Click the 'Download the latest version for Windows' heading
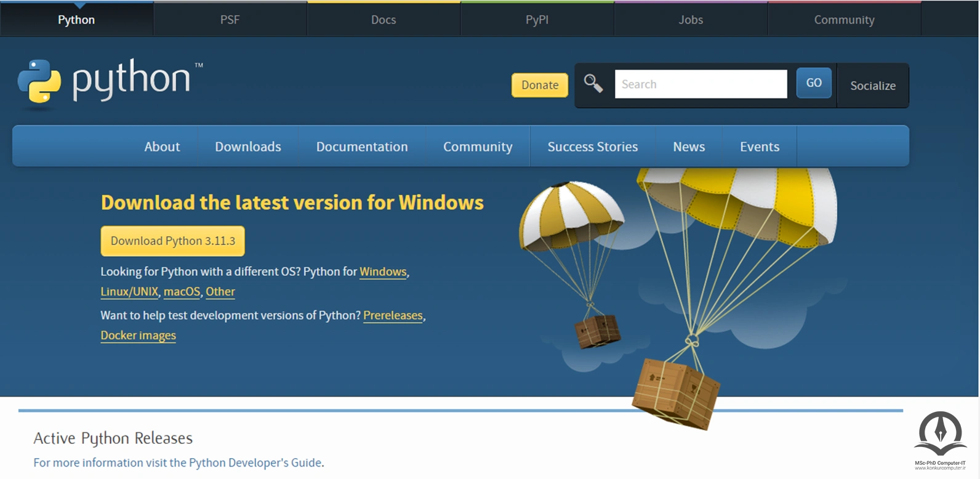The height and width of the screenshot is (479, 980). point(292,203)
